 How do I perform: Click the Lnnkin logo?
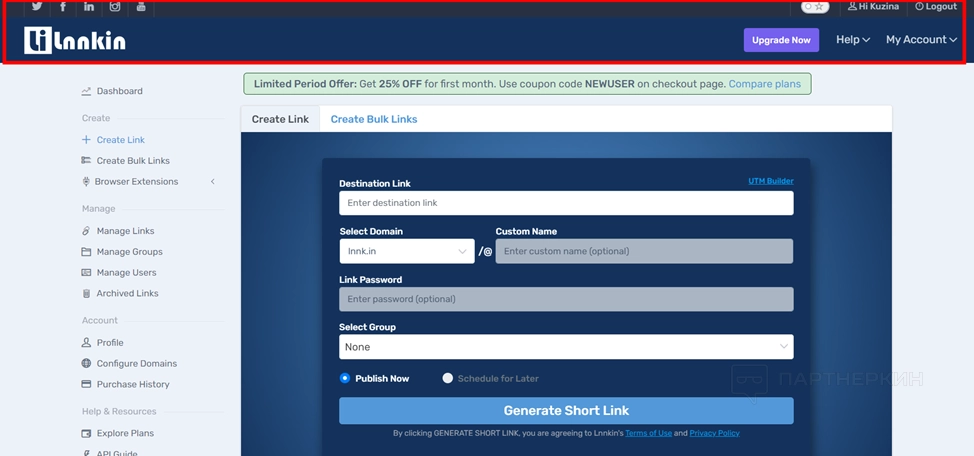[x=75, y=40]
